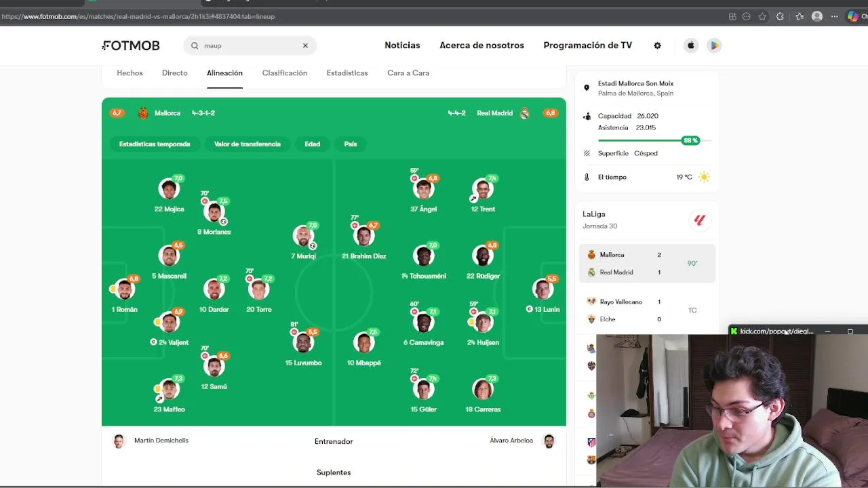Open Acerca de nosotros menu
Image resolution: width=868 pixels, height=488 pixels.
pos(481,45)
